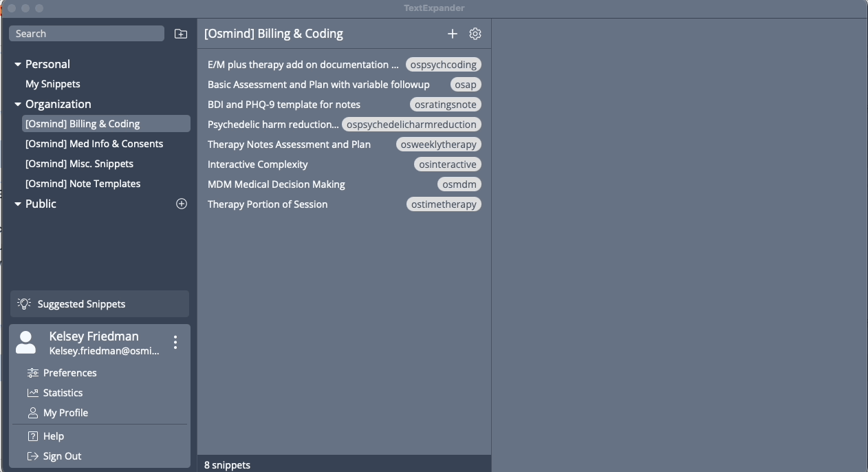Select the [Osmind] Med Info & Consents folder
The image size is (868, 472).
(94, 144)
